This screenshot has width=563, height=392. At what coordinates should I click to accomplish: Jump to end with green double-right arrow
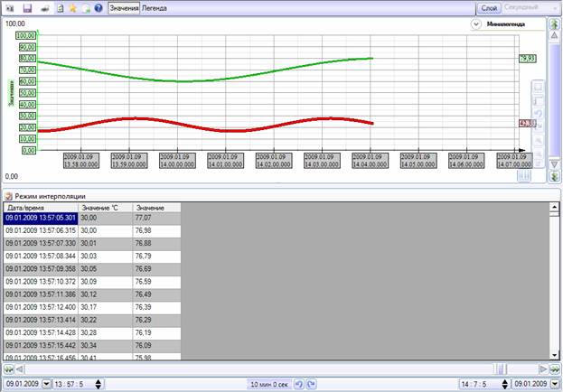[555, 369]
